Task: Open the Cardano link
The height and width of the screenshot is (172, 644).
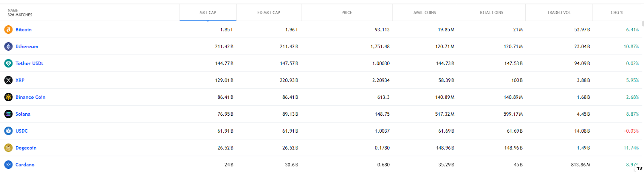Action: tap(25, 165)
